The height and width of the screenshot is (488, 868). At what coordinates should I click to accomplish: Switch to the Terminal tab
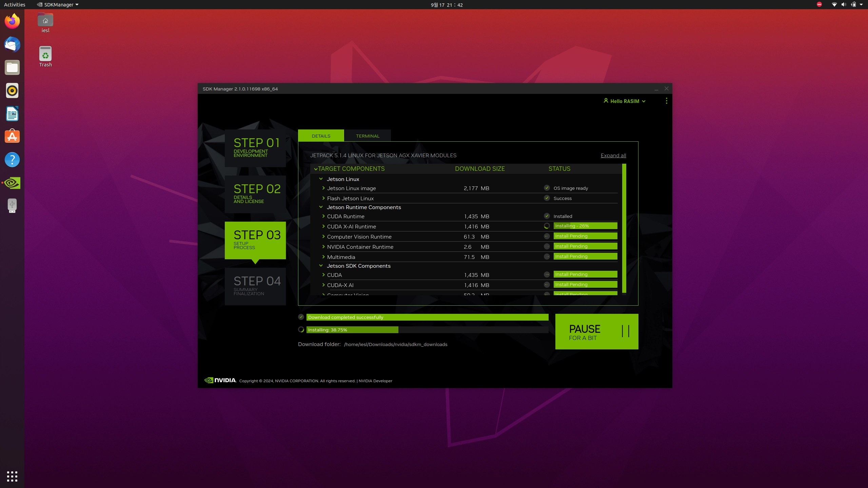[368, 136]
